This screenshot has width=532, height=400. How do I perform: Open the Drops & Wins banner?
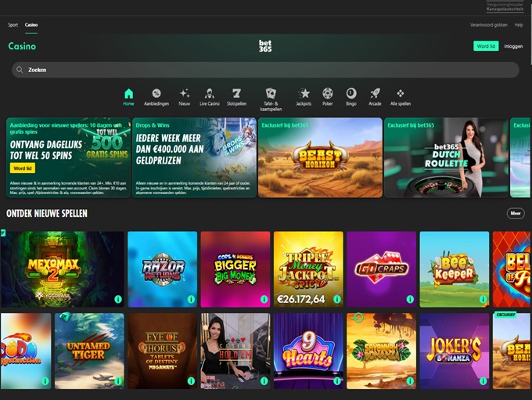194,157
